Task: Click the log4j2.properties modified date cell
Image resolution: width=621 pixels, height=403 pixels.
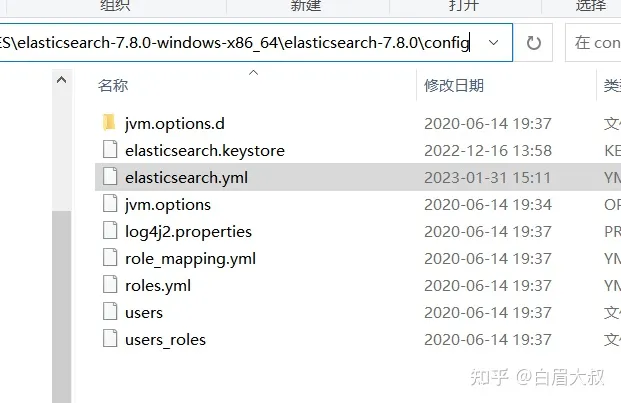Action: [488, 231]
